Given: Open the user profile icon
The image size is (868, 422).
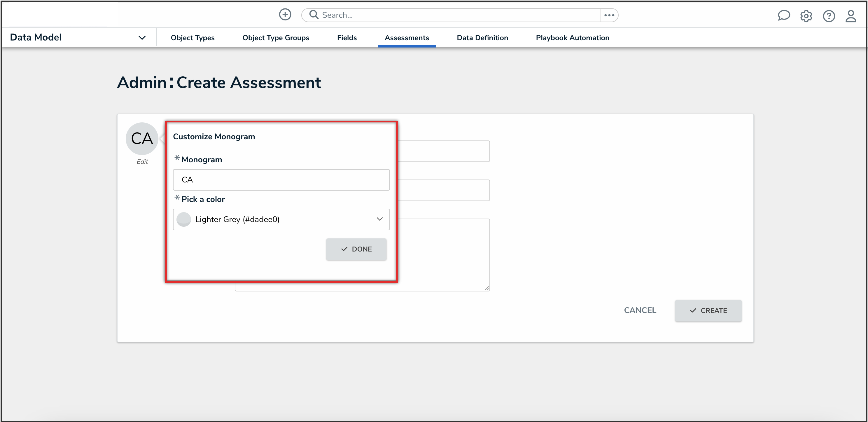Looking at the screenshot, I should coord(850,16).
